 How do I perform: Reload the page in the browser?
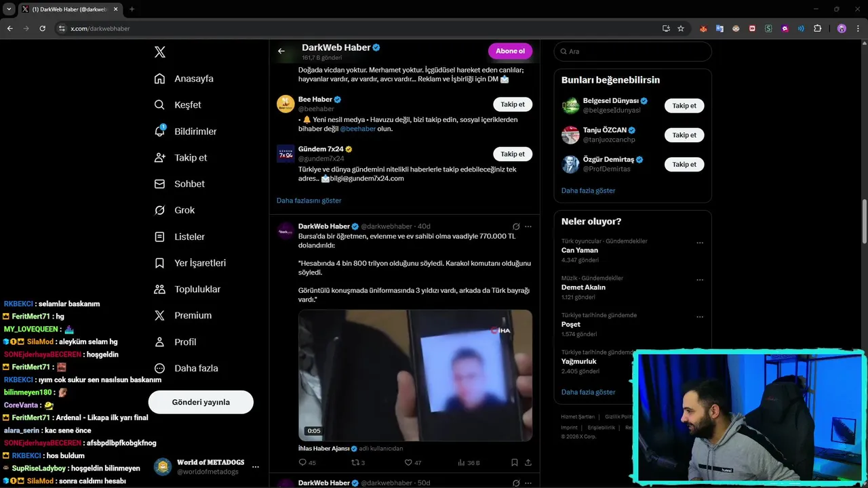[x=42, y=28]
